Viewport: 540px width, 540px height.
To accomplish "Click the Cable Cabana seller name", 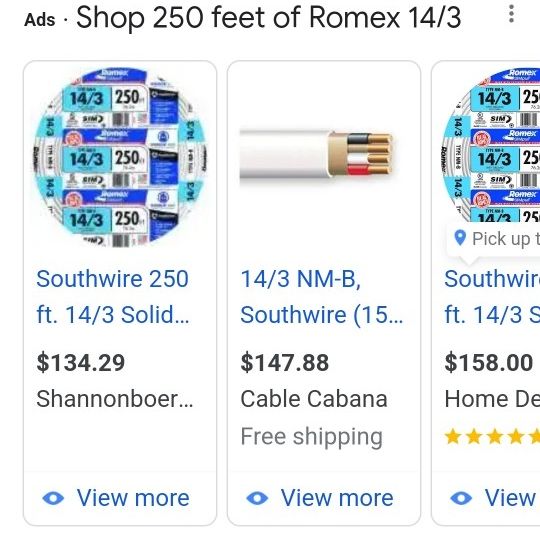I will [314, 399].
